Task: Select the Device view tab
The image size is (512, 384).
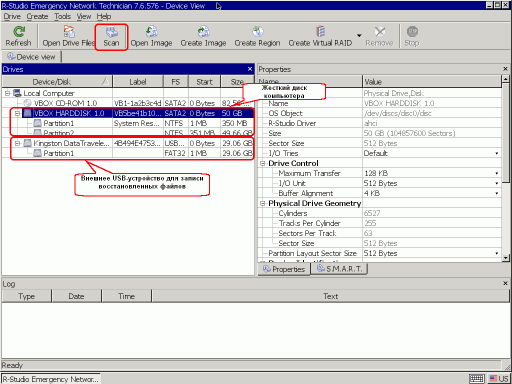Action: [x=31, y=57]
